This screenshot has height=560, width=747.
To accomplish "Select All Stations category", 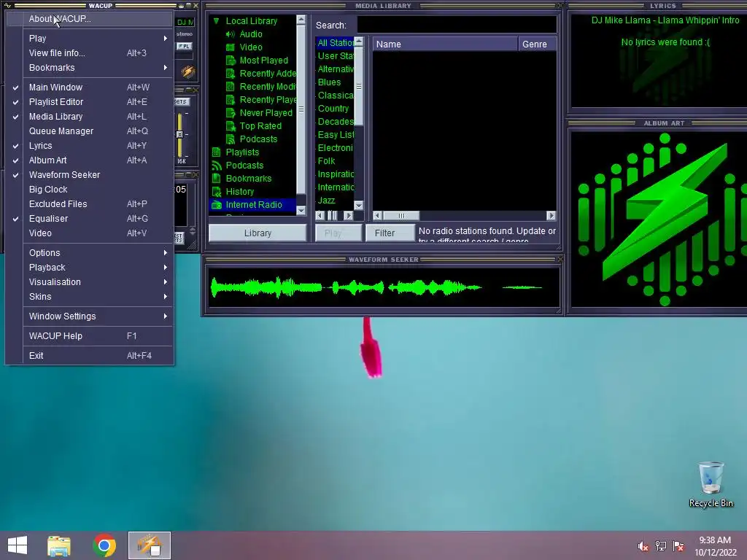I will [335, 43].
